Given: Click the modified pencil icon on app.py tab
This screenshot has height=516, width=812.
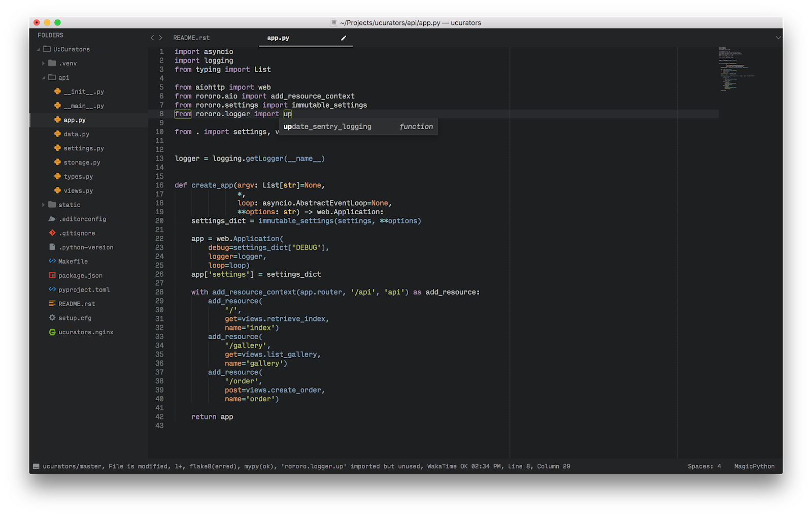Looking at the screenshot, I should pyautogui.click(x=344, y=38).
